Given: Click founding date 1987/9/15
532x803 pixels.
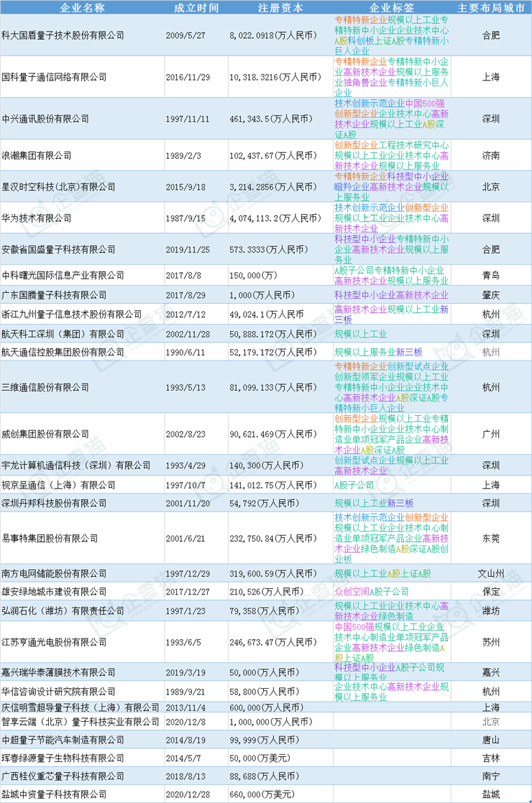Looking at the screenshot, I should click(x=185, y=218).
